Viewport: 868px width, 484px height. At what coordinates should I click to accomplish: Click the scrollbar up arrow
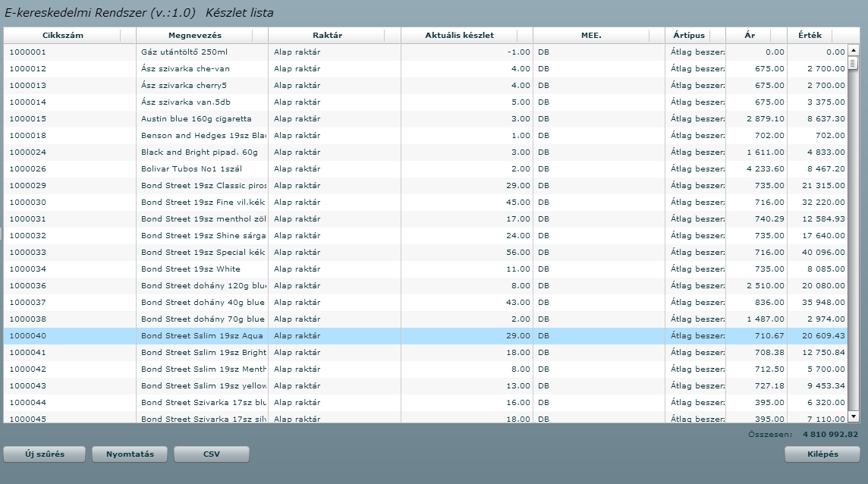(x=854, y=50)
